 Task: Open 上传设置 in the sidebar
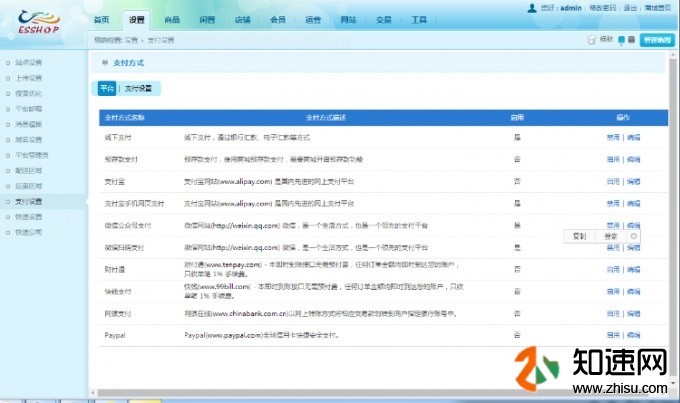(x=29, y=78)
